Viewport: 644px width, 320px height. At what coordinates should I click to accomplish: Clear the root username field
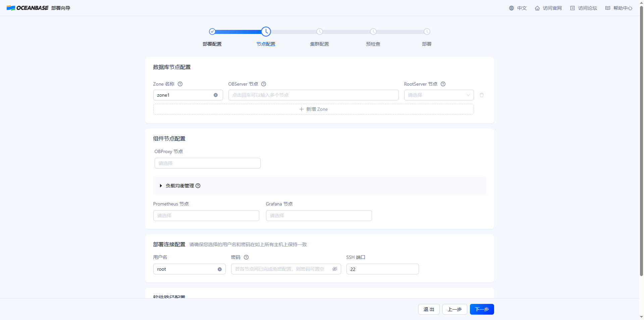pyautogui.click(x=220, y=269)
